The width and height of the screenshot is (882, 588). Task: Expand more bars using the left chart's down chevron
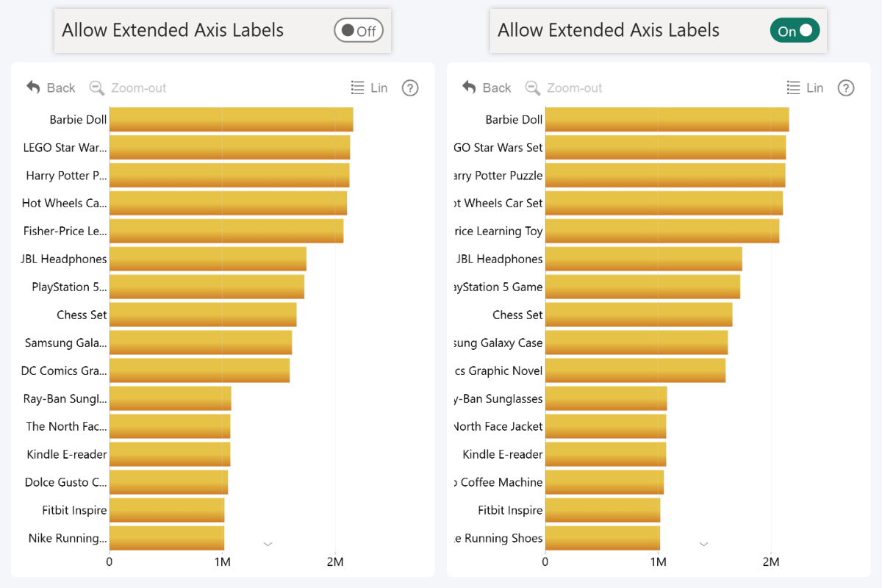268,543
